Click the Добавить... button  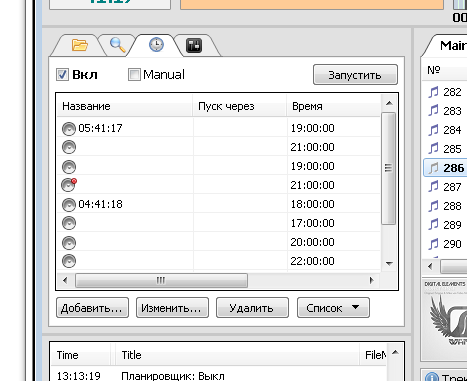92,308
